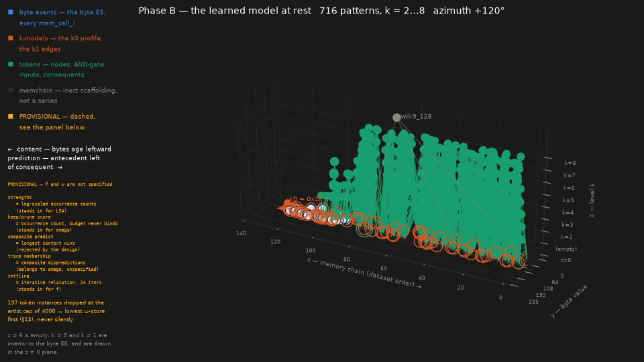This screenshot has height=362, width=644.
Task: Toggle the memchain inert scaffolding legend entry
Action: [x=68, y=95]
